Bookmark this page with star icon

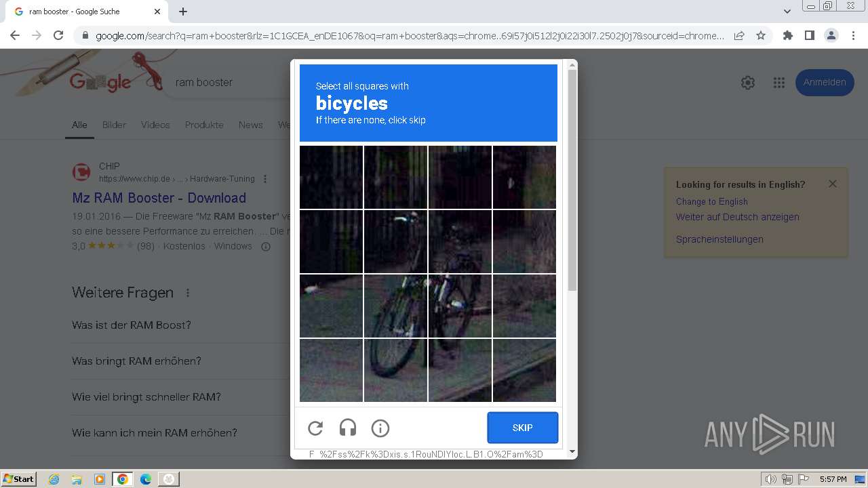click(x=761, y=35)
